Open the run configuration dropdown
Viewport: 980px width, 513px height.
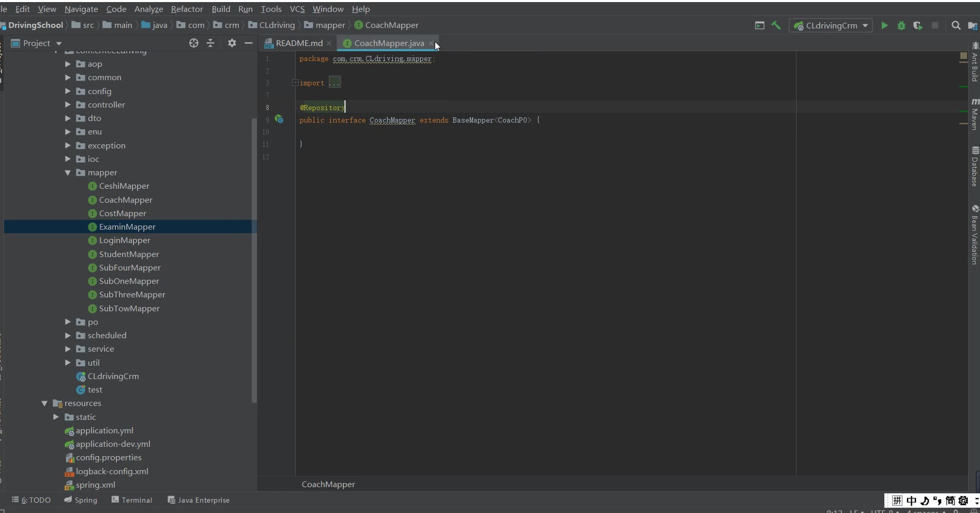point(831,25)
